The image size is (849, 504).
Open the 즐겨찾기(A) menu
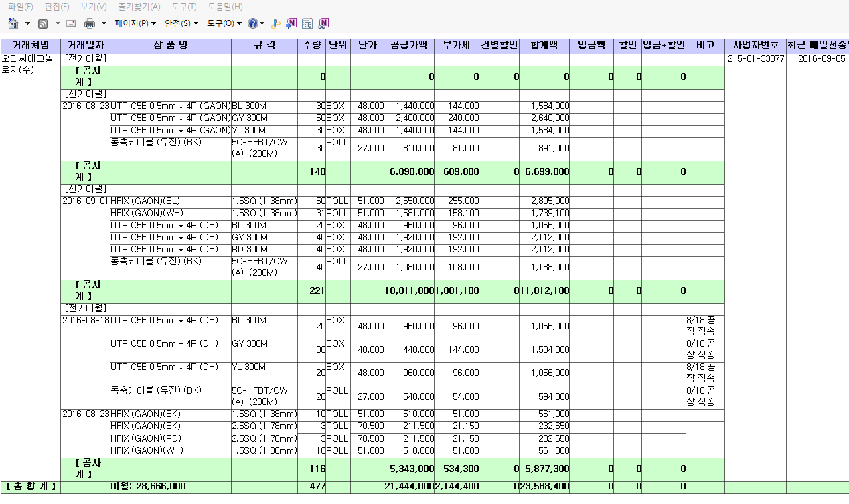pos(139,7)
